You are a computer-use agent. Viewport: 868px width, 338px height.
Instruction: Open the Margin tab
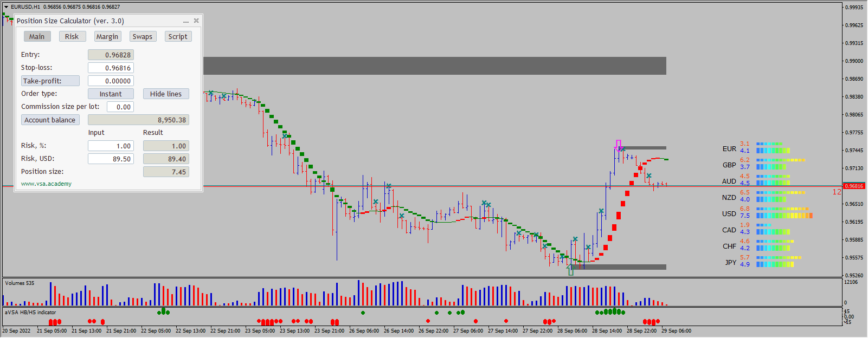tap(107, 36)
